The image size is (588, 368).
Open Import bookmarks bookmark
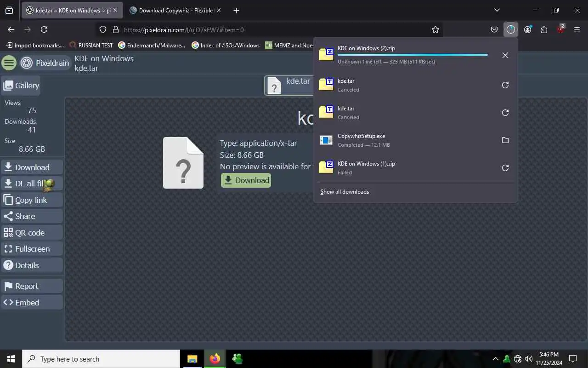[x=35, y=45]
